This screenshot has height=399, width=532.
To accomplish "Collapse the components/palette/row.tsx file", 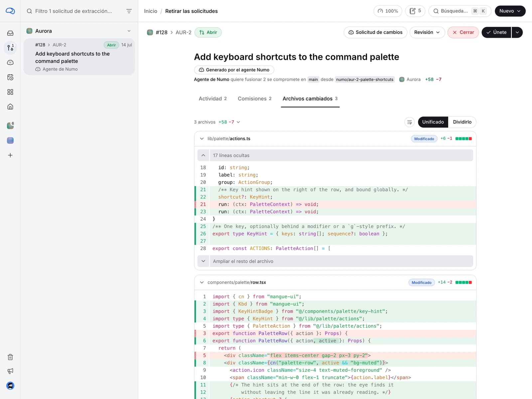I will (202, 282).
